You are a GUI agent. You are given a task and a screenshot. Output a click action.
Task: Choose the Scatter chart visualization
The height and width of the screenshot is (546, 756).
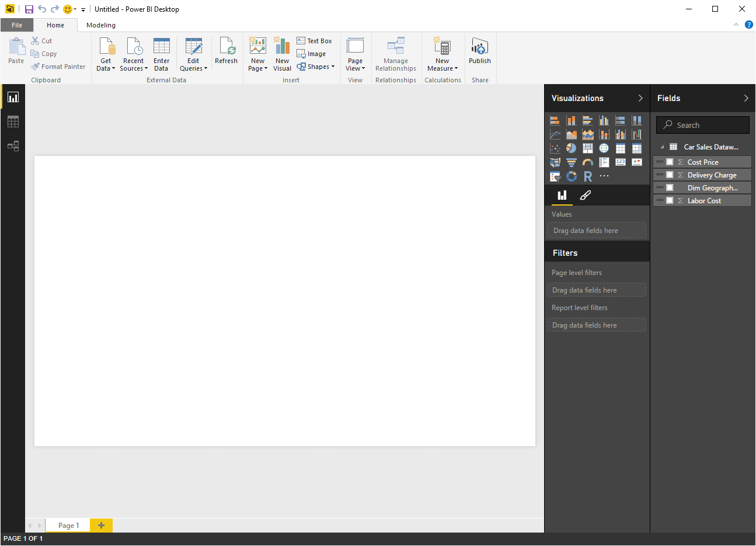[x=555, y=148]
